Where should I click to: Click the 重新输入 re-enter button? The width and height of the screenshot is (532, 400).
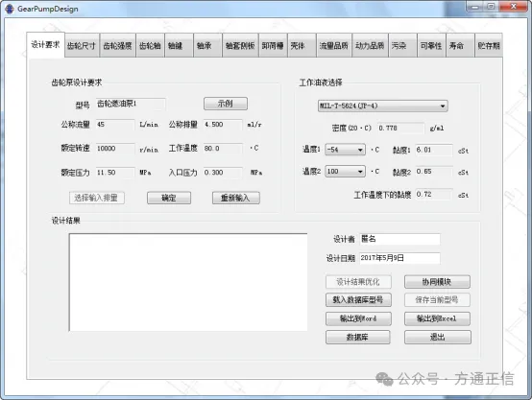(x=236, y=198)
